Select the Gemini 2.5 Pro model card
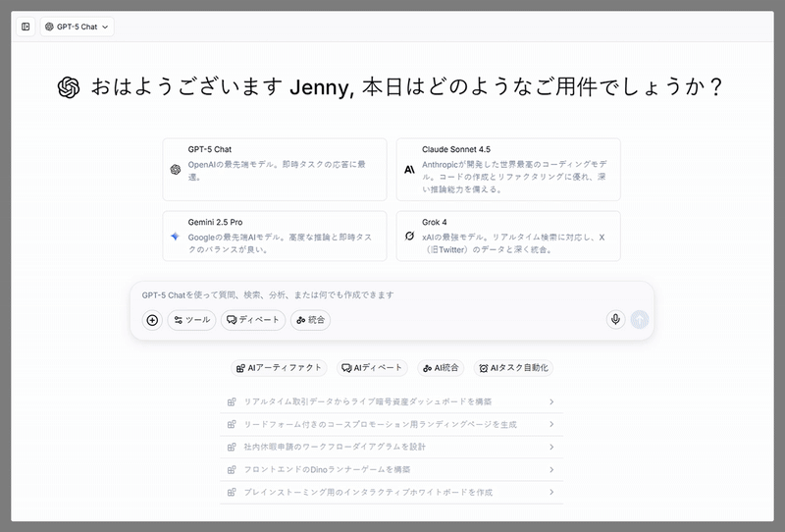The width and height of the screenshot is (785, 532). [x=275, y=236]
